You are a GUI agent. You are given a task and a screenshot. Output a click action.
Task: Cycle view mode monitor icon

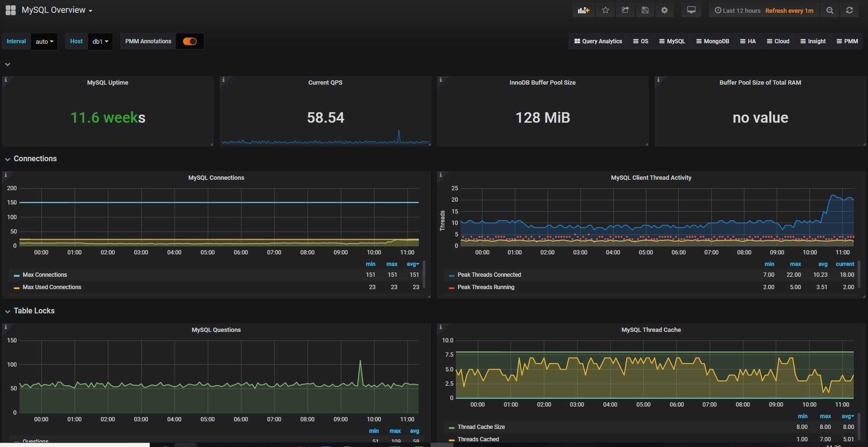coord(692,10)
